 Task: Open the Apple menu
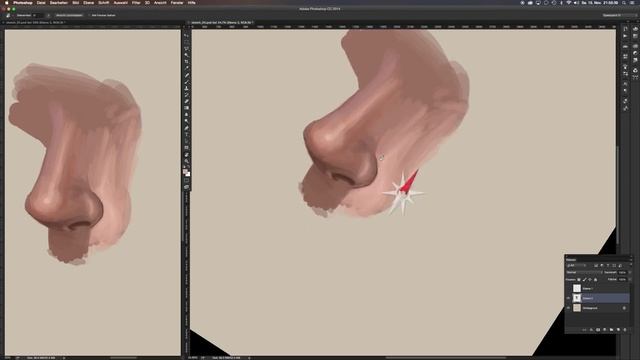tap(7, 2)
